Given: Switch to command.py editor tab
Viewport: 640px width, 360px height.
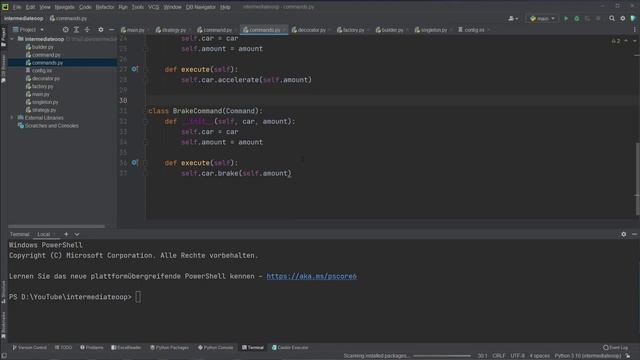Looking at the screenshot, I should click(x=215, y=30).
